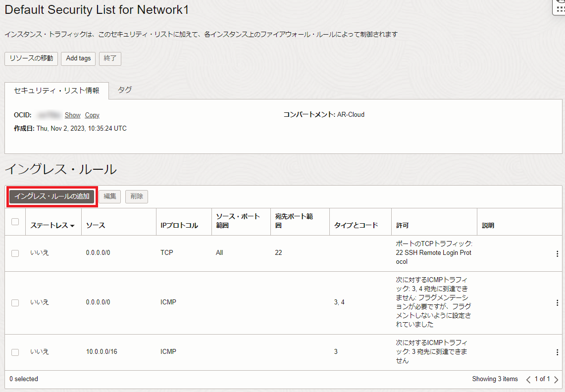Click the 編集 button above the rules table

tap(110, 196)
